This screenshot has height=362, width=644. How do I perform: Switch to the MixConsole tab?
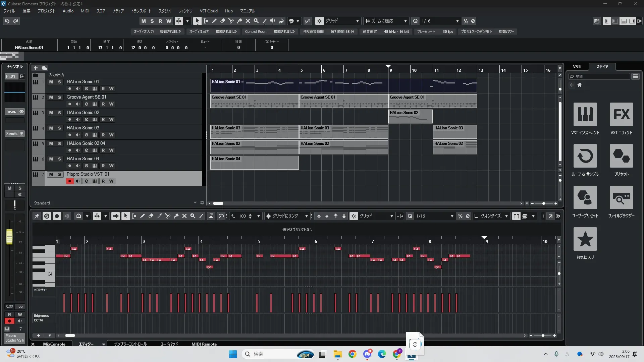54,344
